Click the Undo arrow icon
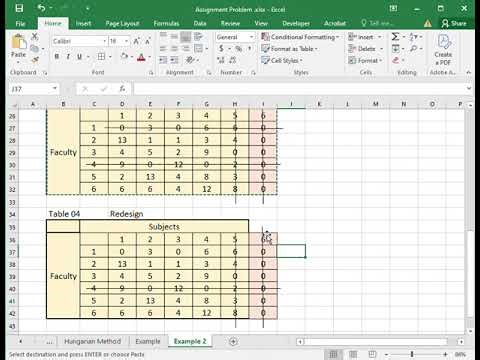Screen dimensions: 480x360 [x=41, y=8]
